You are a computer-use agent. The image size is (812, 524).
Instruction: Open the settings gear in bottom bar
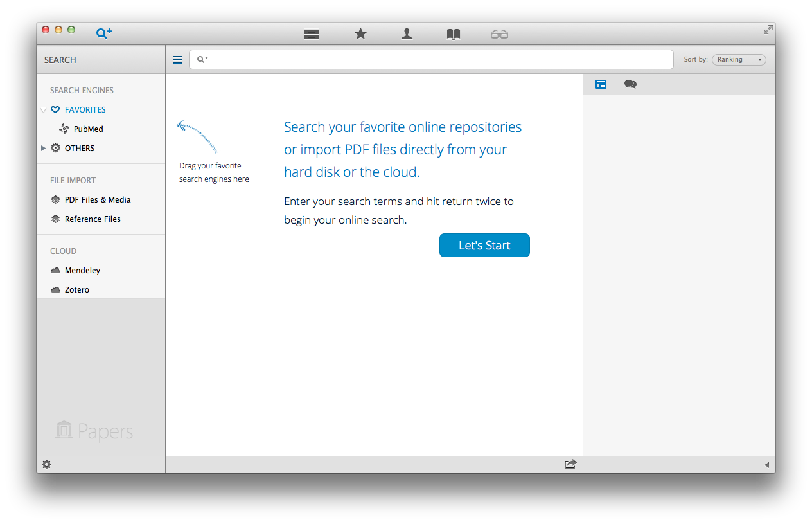click(x=46, y=464)
